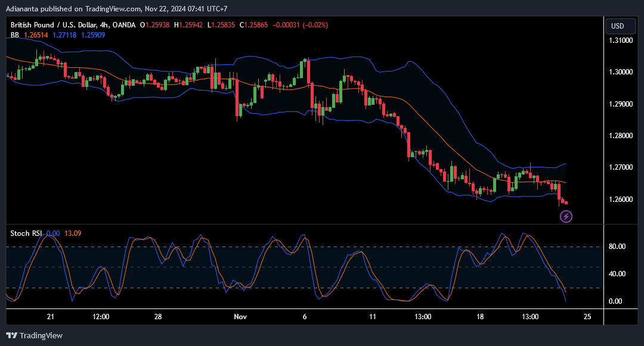This screenshot has height=346, width=644.
Task: Click the Stoch RSI D value 13.09
Action: [73, 233]
